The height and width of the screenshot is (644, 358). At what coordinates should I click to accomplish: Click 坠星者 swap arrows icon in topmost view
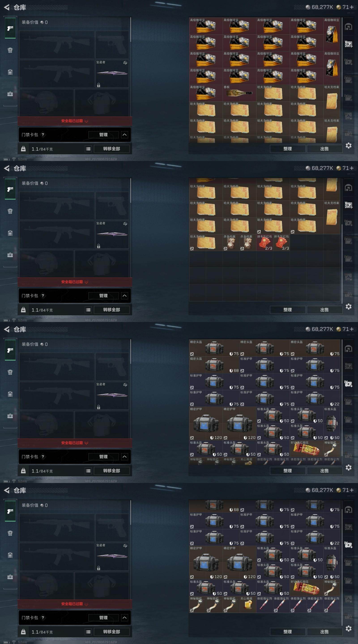pos(125,63)
